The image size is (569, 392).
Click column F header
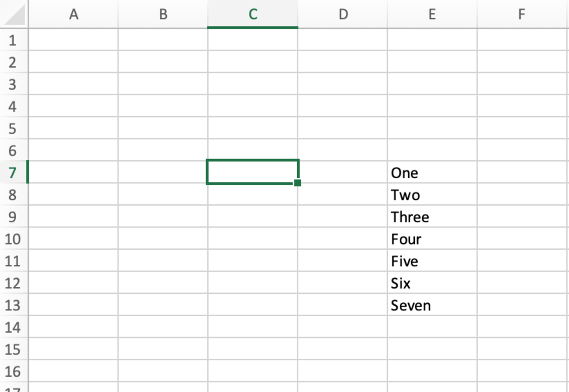point(522,15)
